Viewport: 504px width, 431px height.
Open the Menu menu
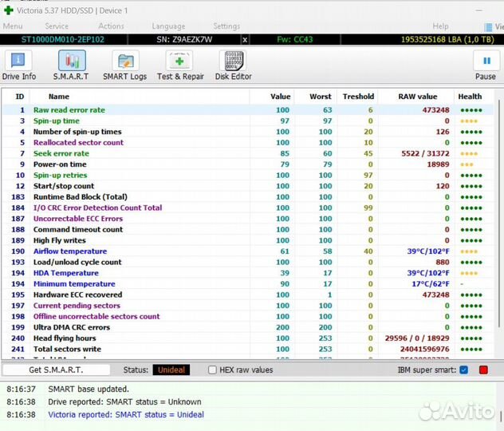pyautogui.click(x=13, y=26)
